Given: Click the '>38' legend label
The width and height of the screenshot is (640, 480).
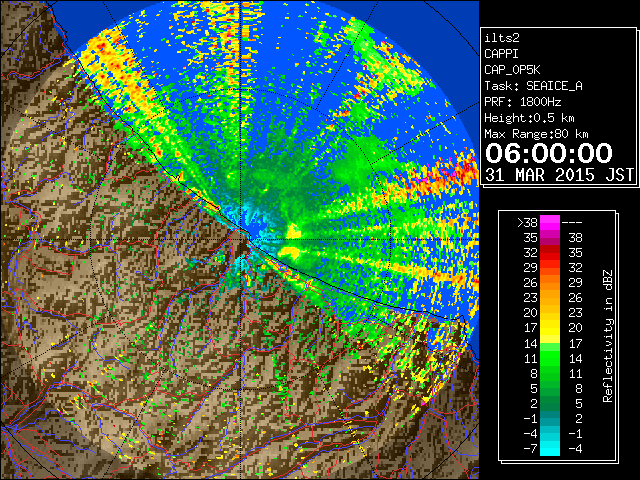Looking at the screenshot, I should (527, 222).
